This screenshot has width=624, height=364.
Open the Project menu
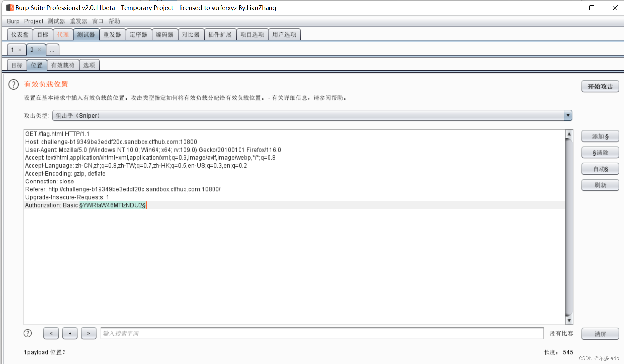coord(34,21)
